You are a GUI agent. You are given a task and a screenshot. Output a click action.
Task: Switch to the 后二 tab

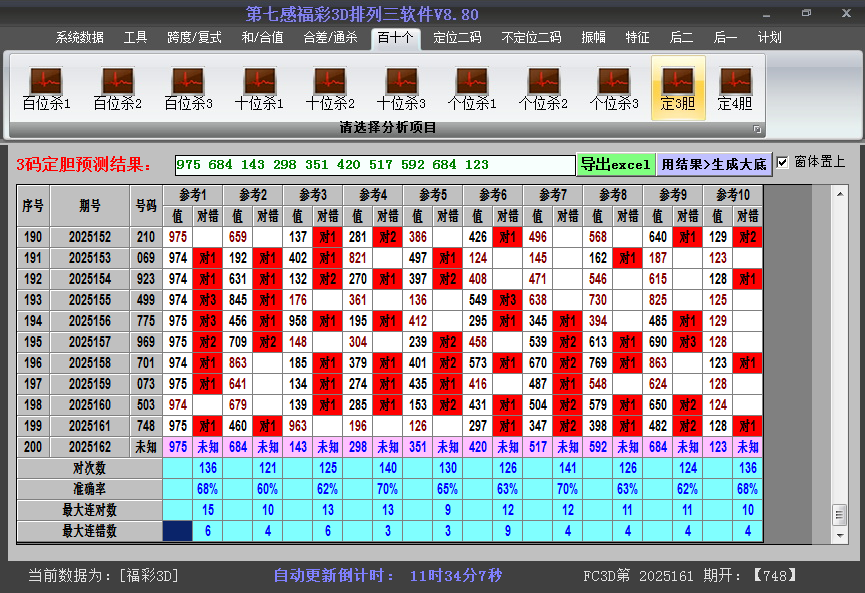(x=681, y=38)
